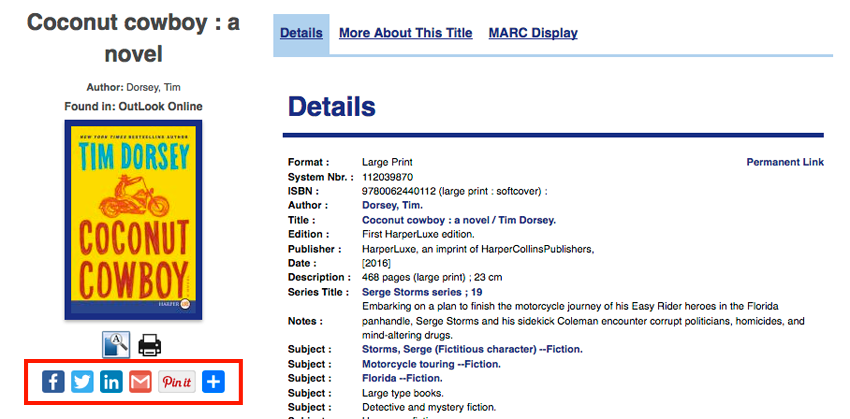850x419 pixels.
Task: Open the Motorcycle touring --Fiction subject
Action: tap(431, 364)
